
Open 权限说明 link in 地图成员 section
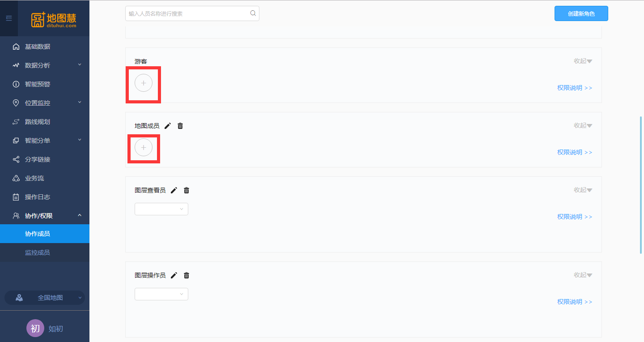575,153
